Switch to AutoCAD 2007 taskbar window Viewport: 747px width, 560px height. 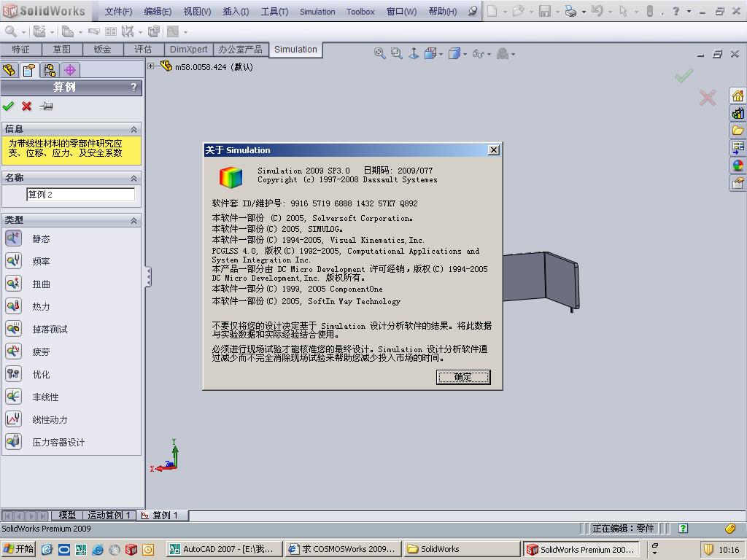(x=225, y=549)
